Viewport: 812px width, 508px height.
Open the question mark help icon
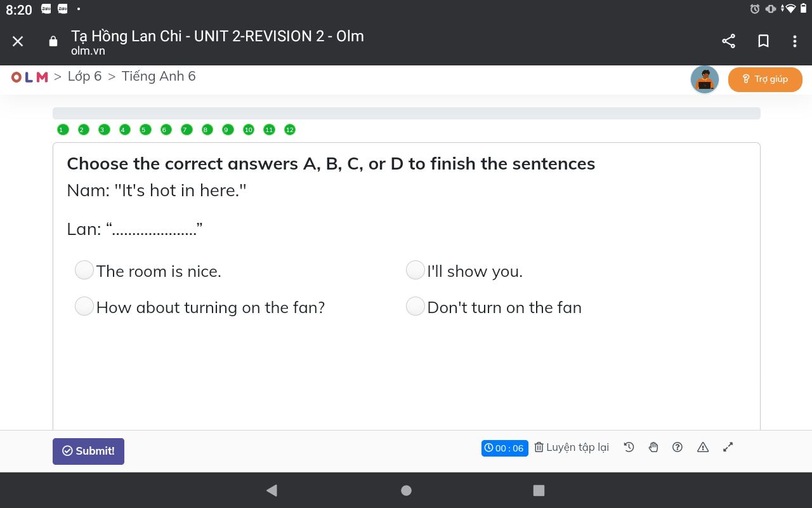coord(678,447)
